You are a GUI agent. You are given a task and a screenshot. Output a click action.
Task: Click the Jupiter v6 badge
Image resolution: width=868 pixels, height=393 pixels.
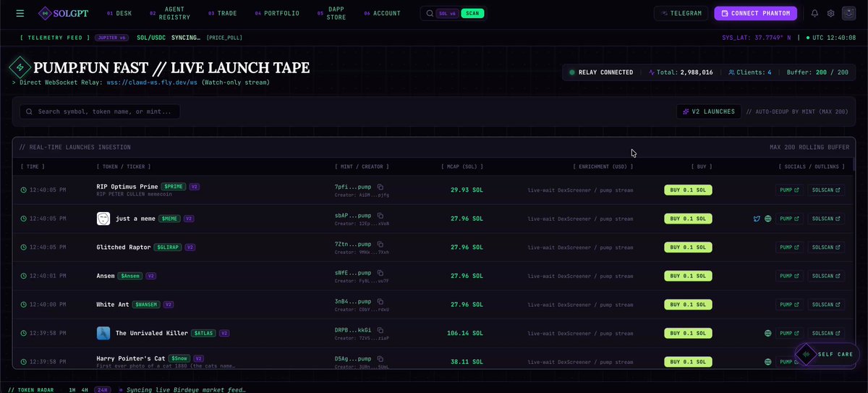[111, 38]
